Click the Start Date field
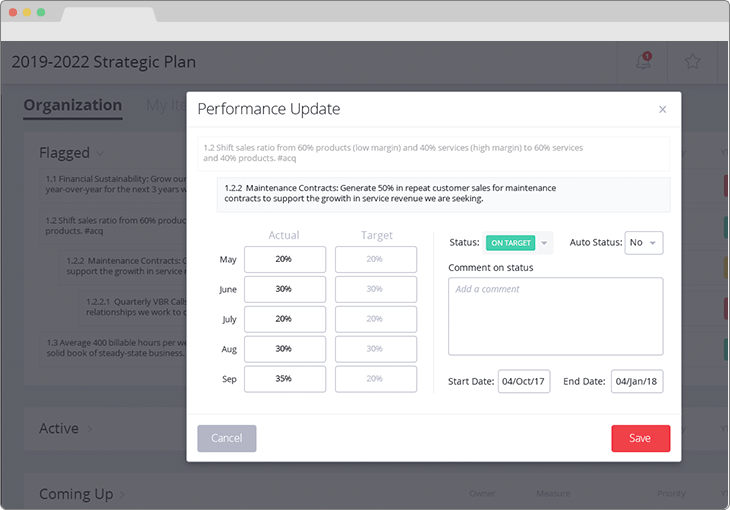The height and width of the screenshot is (510, 730). 524,381
